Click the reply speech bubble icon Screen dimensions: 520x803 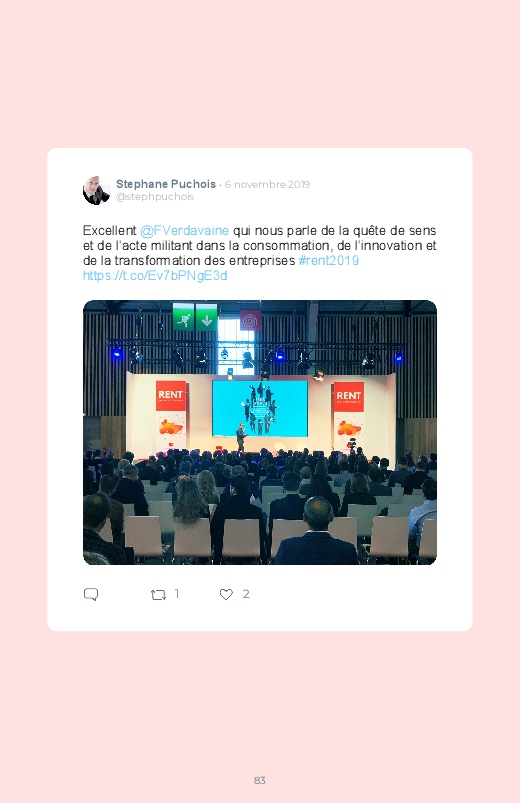click(x=91, y=594)
